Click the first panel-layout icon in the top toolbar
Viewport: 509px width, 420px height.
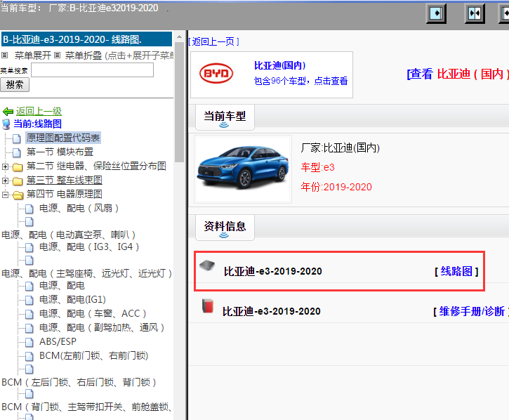[x=436, y=13]
